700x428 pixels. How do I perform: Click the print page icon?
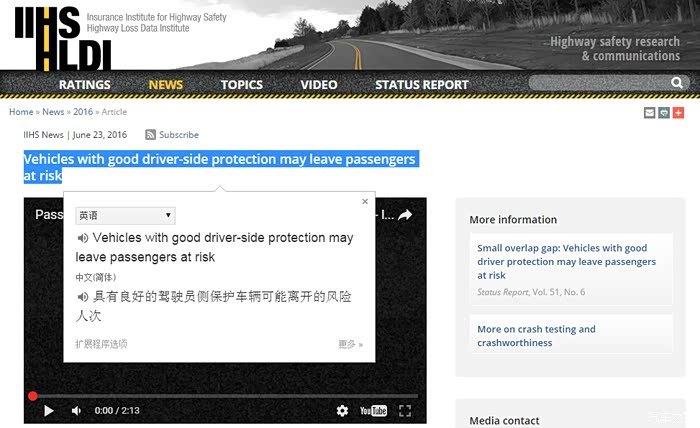pyautogui.click(x=664, y=113)
